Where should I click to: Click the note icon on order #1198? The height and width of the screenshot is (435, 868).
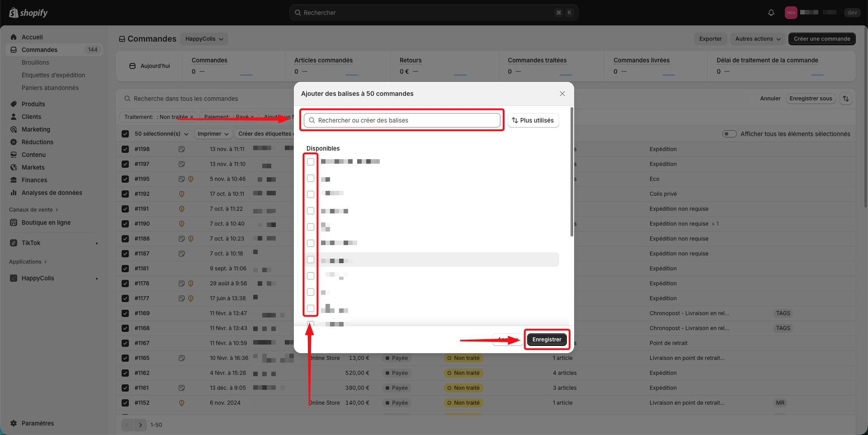point(182,149)
